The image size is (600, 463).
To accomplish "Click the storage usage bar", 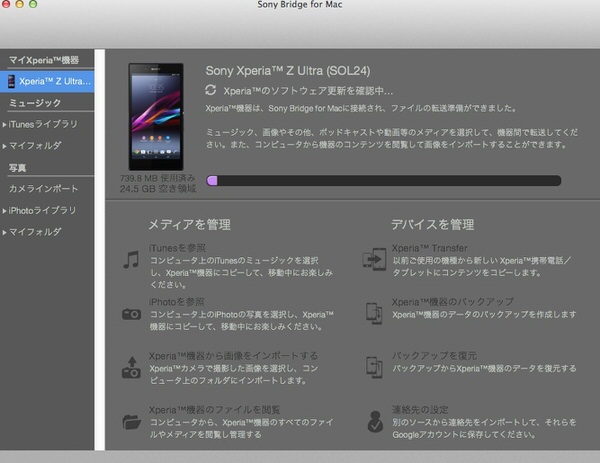I will (x=384, y=181).
